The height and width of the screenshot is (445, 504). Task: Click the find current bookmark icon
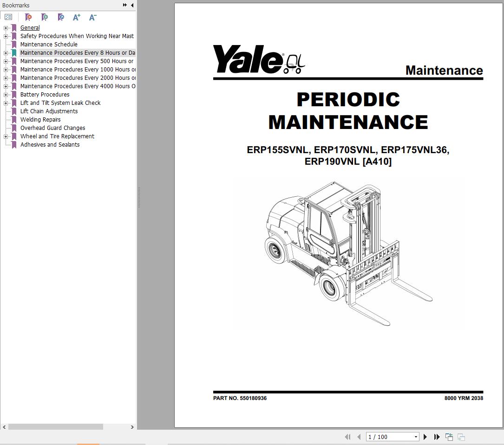coord(61,17)
